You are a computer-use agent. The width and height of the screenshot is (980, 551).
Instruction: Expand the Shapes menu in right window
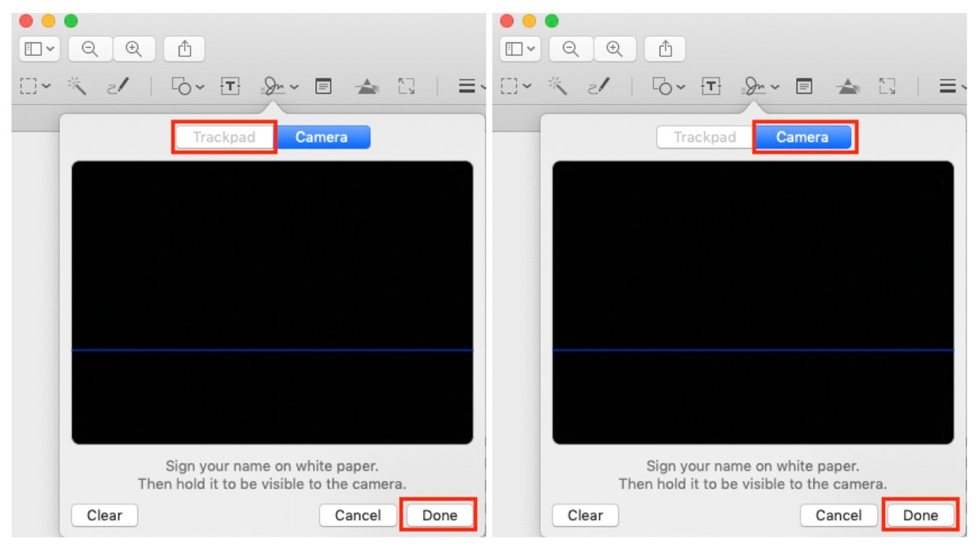(668, 87)
